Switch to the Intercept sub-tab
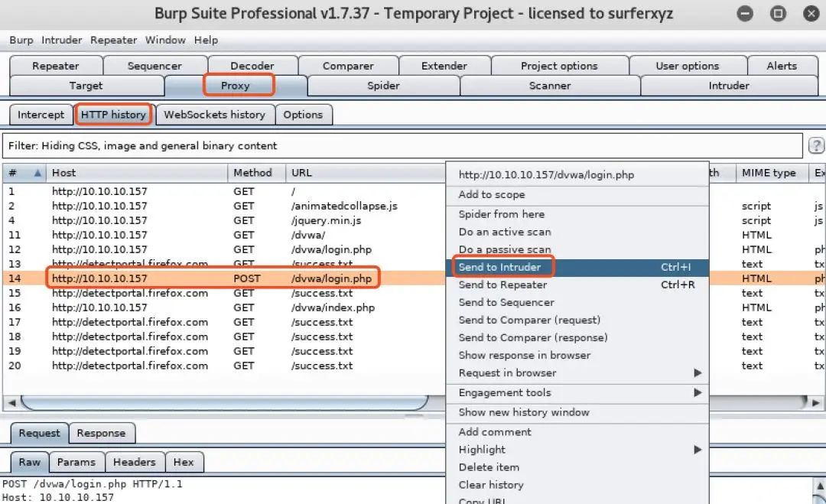The width and height of the screenshot is (826, 504). click(41, 114)
